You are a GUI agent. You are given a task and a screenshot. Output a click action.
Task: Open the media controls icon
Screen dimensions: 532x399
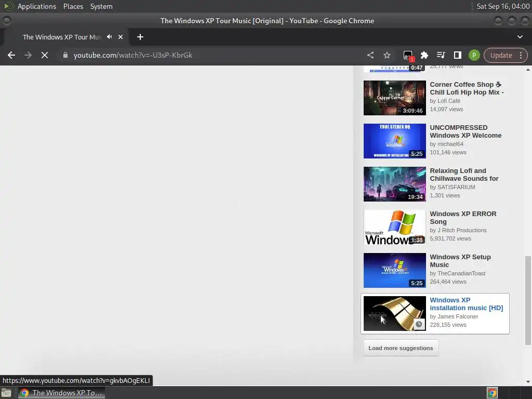click(441, 55)
